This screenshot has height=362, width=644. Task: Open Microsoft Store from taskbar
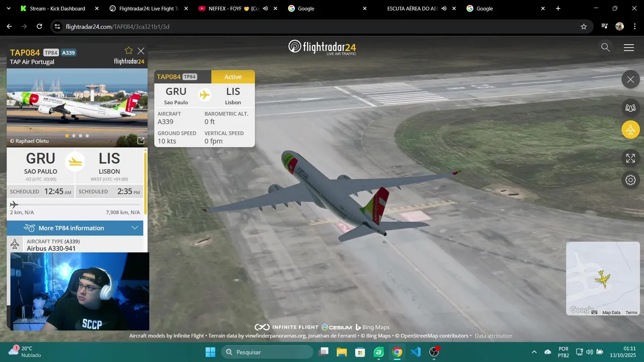(360, 352)
